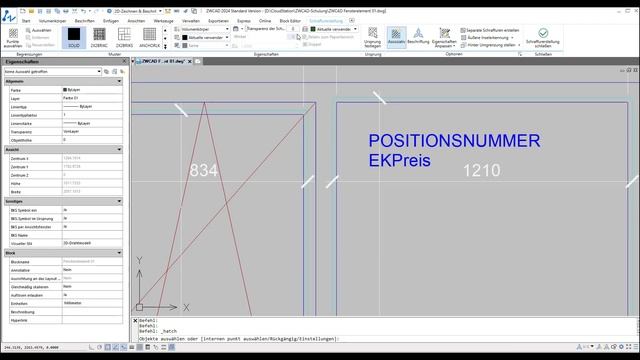The width and height of the screenshot is (640, 360).
Task: Open the Start ribbon tab
Action: click(26, 20)
